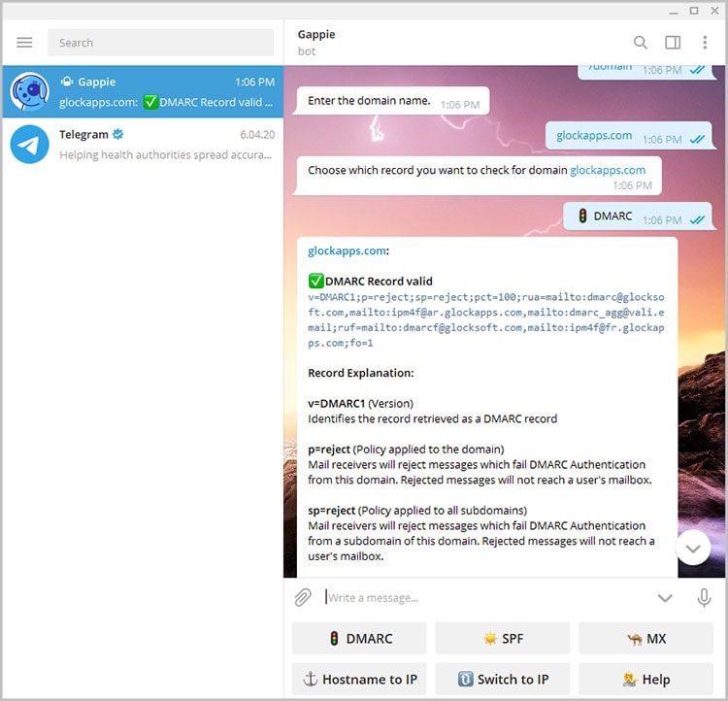
Task: Open the Telegram chat in list
Action: [143, 144]
